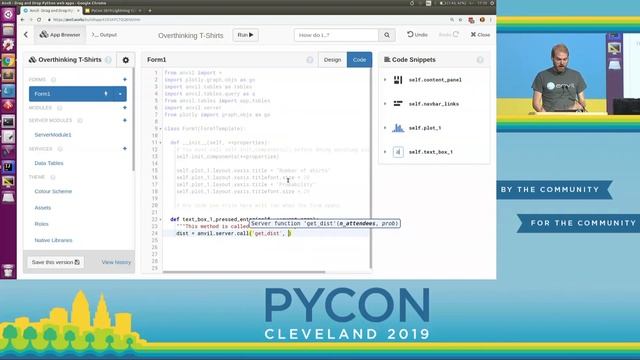The image size is (640, 360).
Task: Reload the page in Chrome
Action: pyautogui.click(x=39, y=20)
